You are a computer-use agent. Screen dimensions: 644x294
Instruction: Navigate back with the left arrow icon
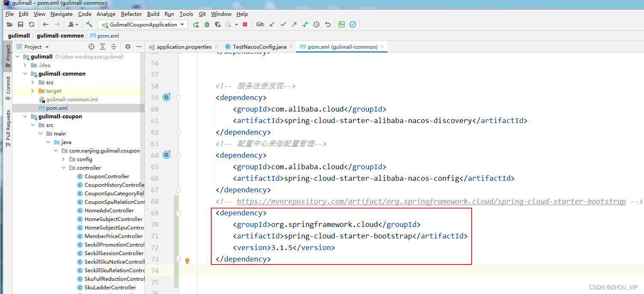[45, 25]
